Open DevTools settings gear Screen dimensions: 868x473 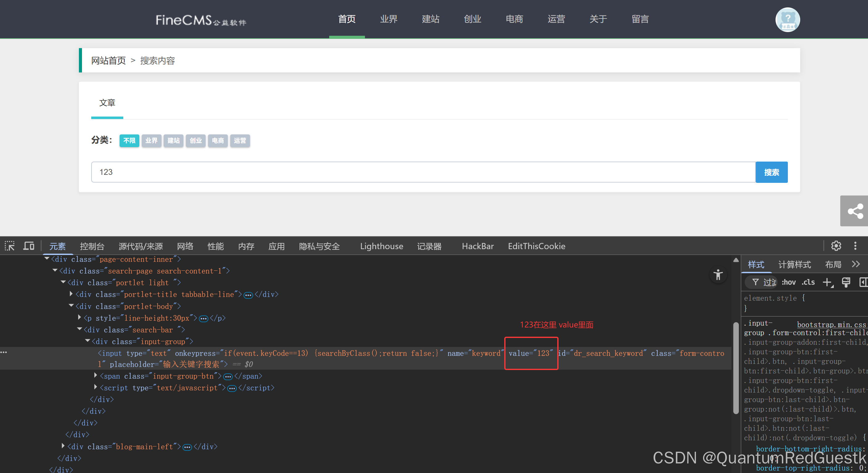836,246
